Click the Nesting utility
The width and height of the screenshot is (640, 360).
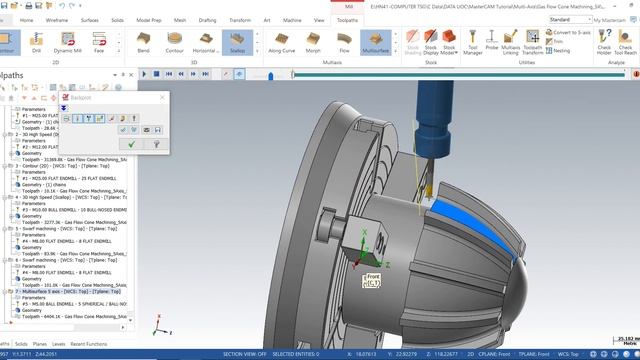click(x=558, y=51)
